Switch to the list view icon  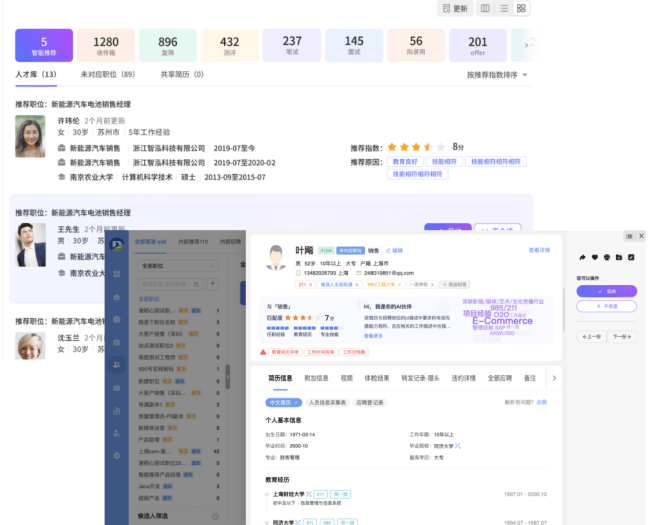coord(504,8)
